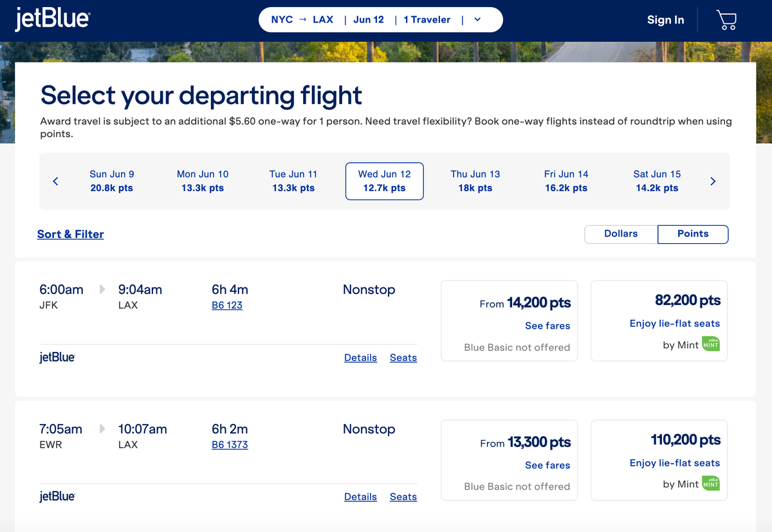772x532 pixels.
Task: Switch to the Fri Jun 14 date tab
Action: tap(566, 181)
